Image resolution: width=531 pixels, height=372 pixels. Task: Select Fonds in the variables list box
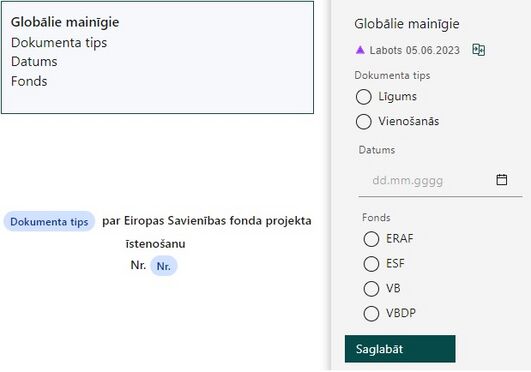click(x=29, y=81)
